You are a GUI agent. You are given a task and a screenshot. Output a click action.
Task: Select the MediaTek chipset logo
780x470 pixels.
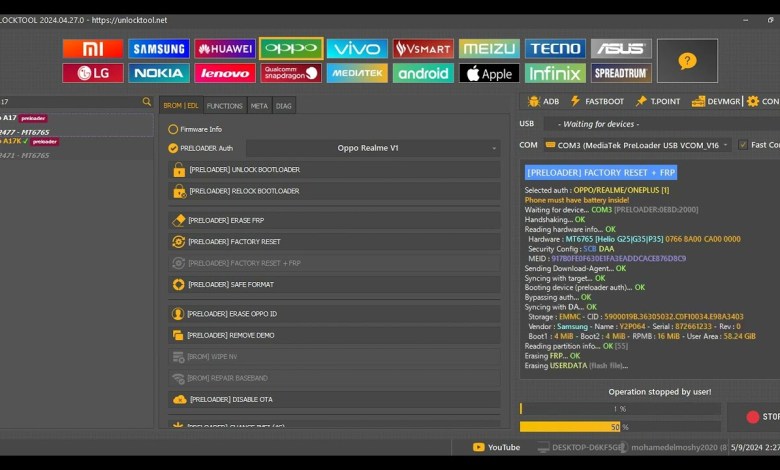pos(357,73)
